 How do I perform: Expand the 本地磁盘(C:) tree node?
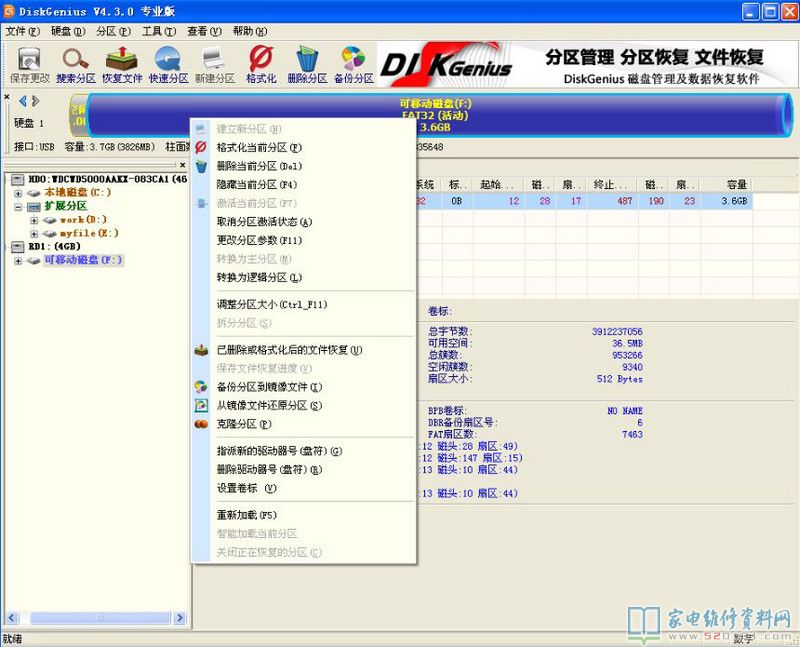[x=18, y=193]
